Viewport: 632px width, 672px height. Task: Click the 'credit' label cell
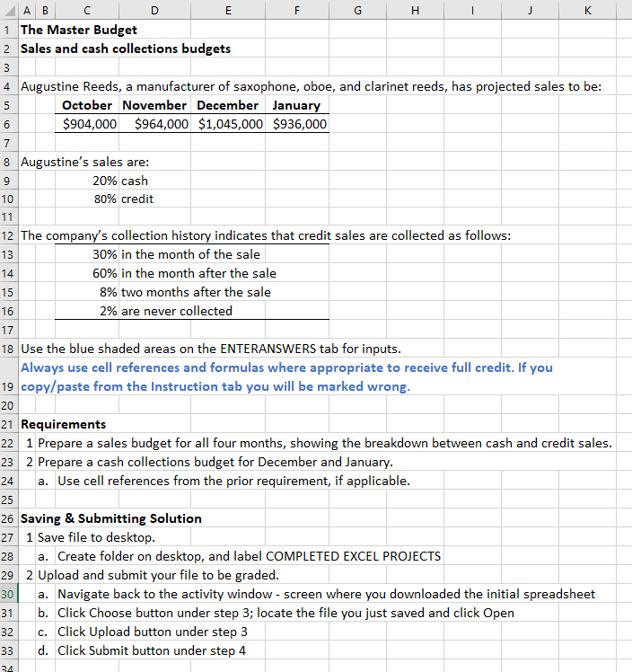pos(137,199)
